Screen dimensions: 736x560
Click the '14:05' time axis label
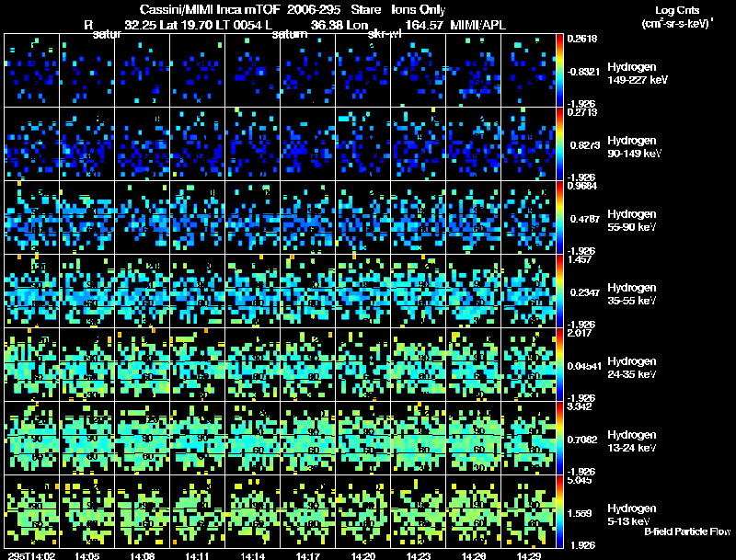click(86, 555)
